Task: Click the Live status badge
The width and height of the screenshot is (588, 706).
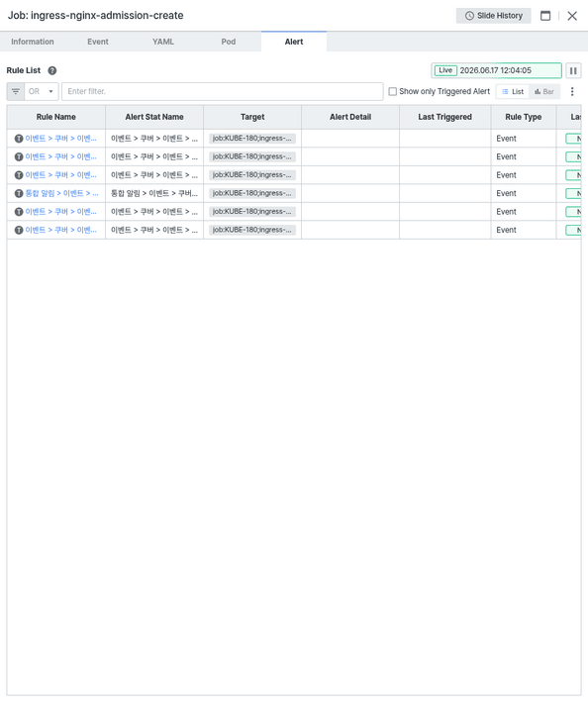Action: click(445, 70)
